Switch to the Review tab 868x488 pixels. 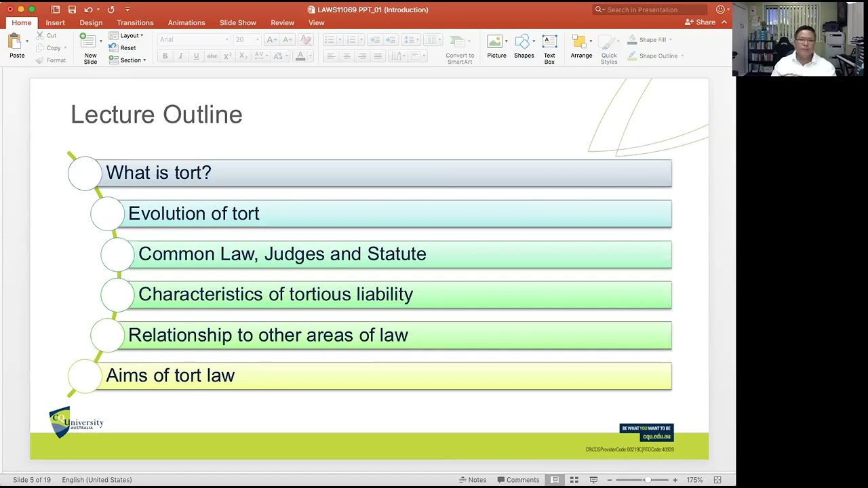click(283, 22)
